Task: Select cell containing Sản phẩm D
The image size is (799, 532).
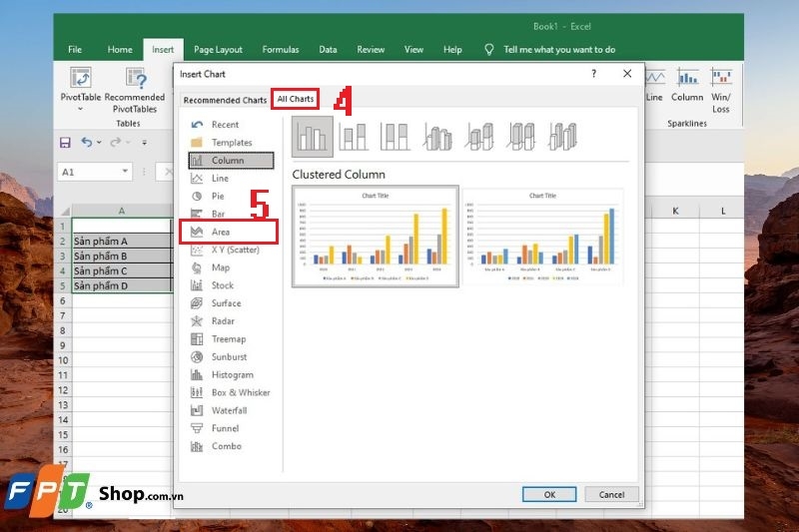Action: 122,285
